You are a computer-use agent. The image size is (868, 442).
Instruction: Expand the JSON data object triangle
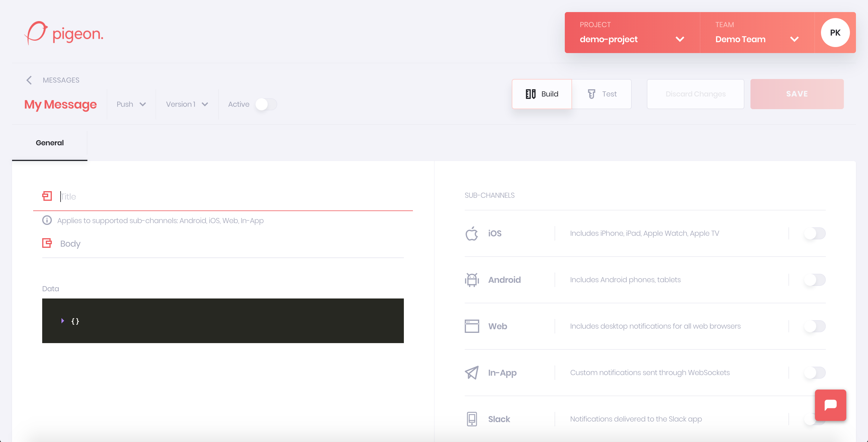tap(63, 320)
